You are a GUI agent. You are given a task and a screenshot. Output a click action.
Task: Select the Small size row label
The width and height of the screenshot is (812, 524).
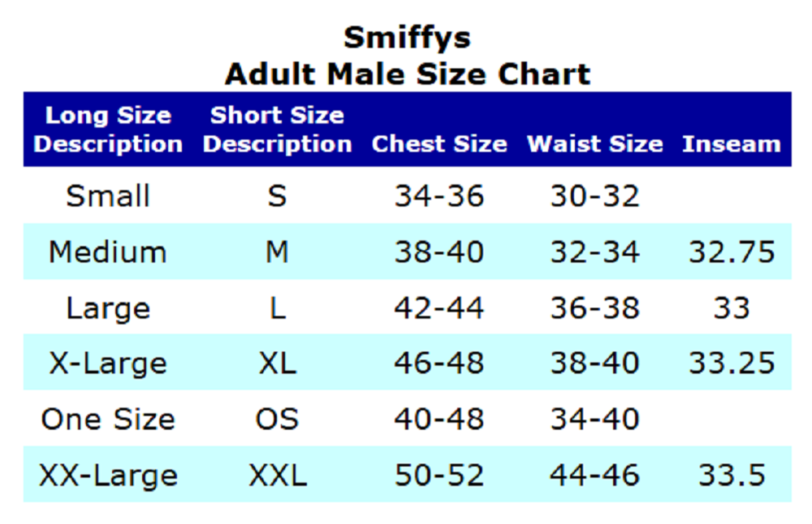pyautogui.click(x=108, y=196)
